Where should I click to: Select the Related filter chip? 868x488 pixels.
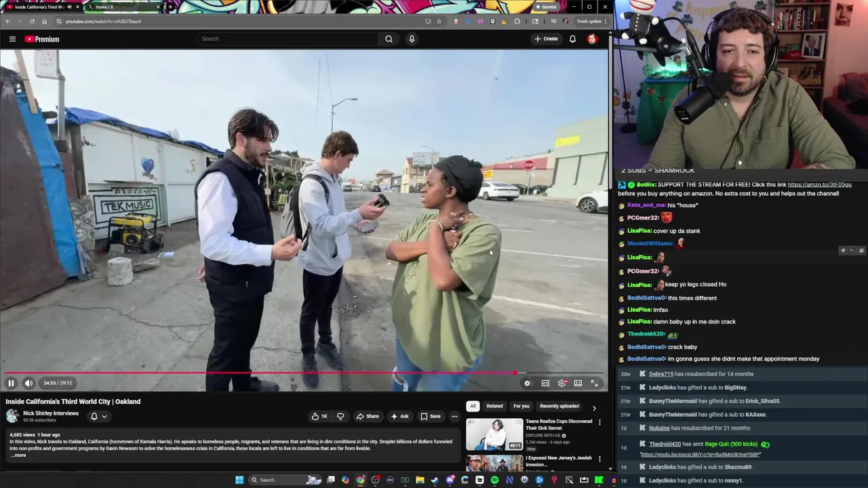click(x=494, y=406)
